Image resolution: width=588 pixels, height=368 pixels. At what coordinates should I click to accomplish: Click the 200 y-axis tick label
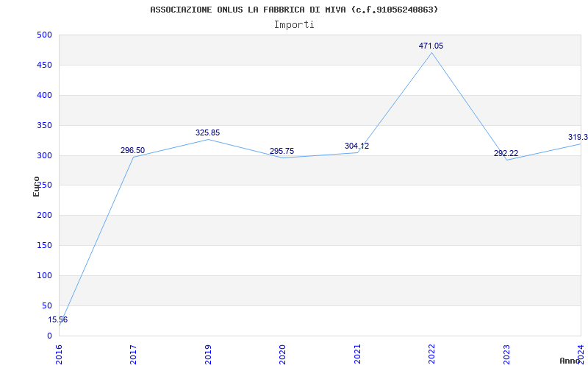[44, 216]
